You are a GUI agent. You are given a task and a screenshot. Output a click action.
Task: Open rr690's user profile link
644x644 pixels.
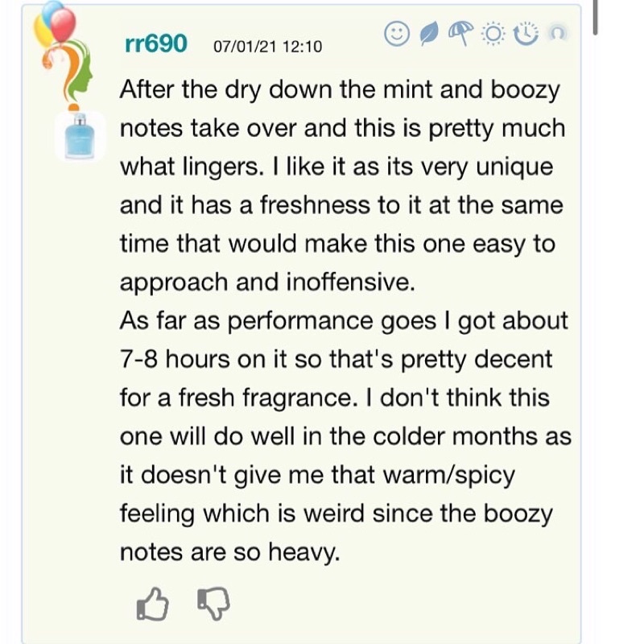pos(156,43)
